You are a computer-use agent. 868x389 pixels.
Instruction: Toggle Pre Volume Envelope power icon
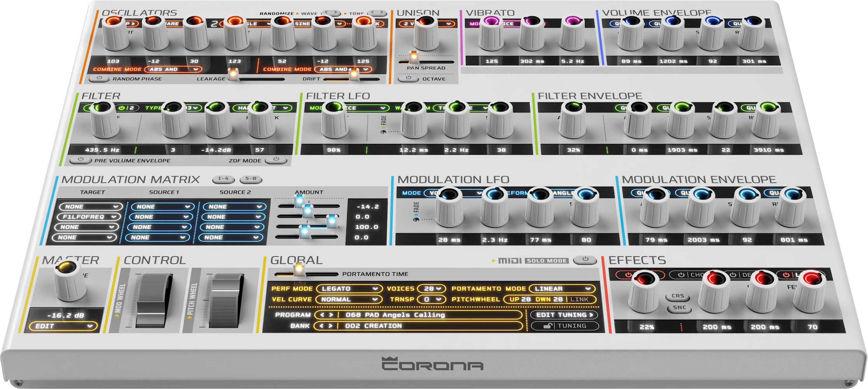(x=81, y=160)
